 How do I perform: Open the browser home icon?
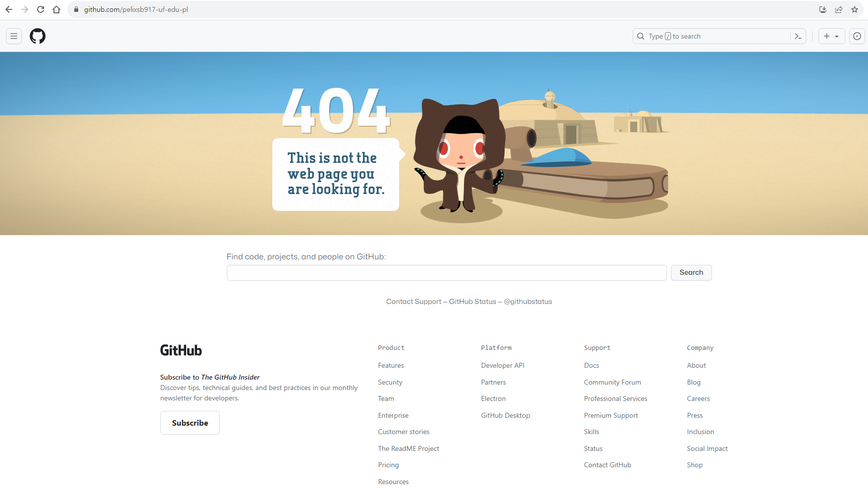56,9
